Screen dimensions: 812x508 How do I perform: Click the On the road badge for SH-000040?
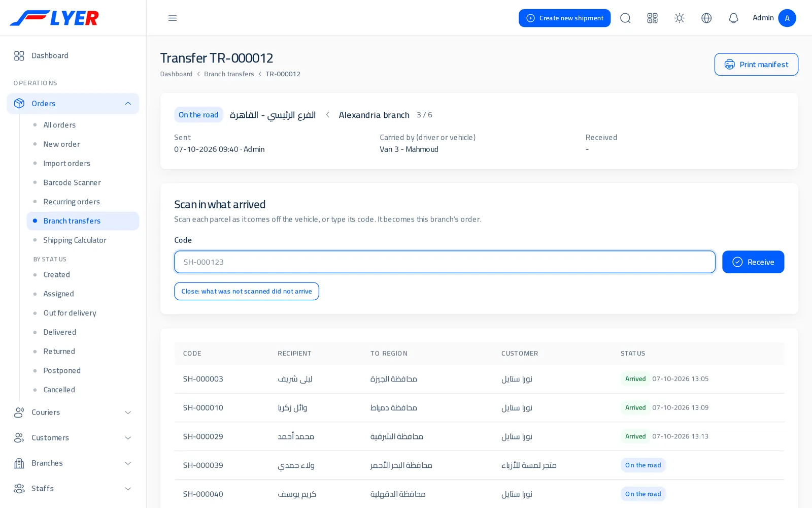click(x=643, y=494)
